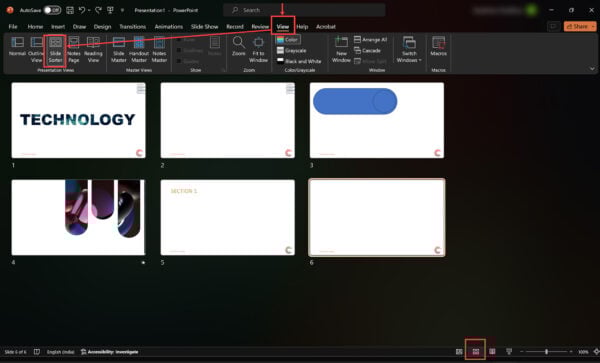Screen dimensions: 600x363
Task: Click the language indicator in status bar
Action: (60, 352)
